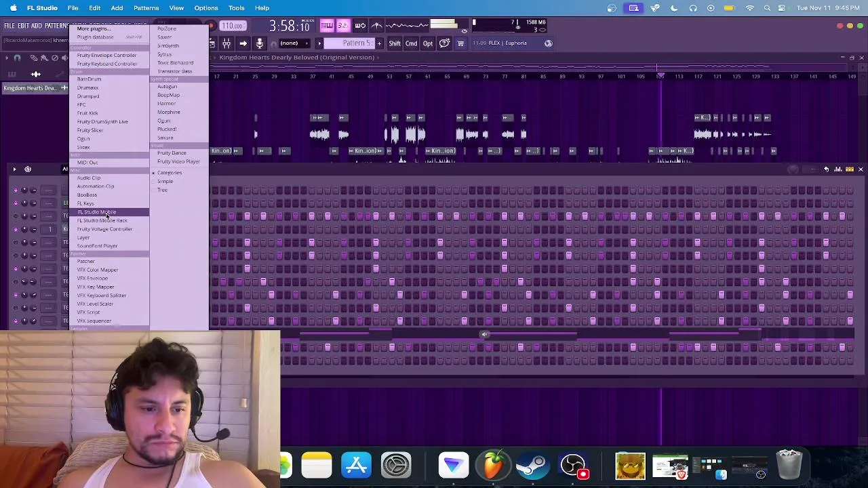Toggle the 3.2 countdown-before-recording button

342,26
